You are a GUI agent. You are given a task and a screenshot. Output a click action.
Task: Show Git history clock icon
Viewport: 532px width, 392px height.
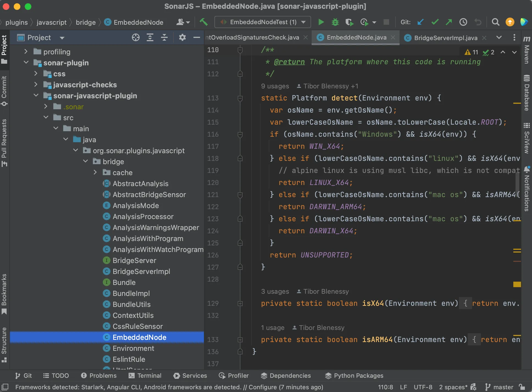tap(463, 22)
